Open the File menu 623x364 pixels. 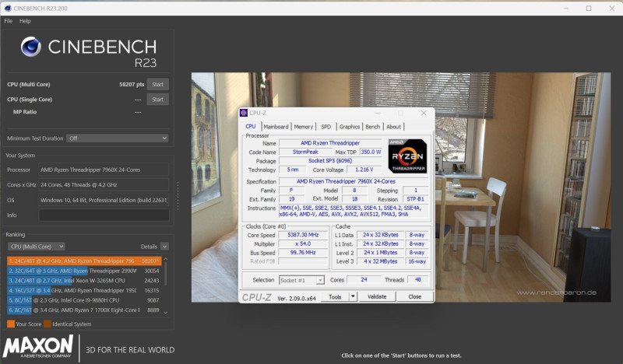(x=9, y=21)
